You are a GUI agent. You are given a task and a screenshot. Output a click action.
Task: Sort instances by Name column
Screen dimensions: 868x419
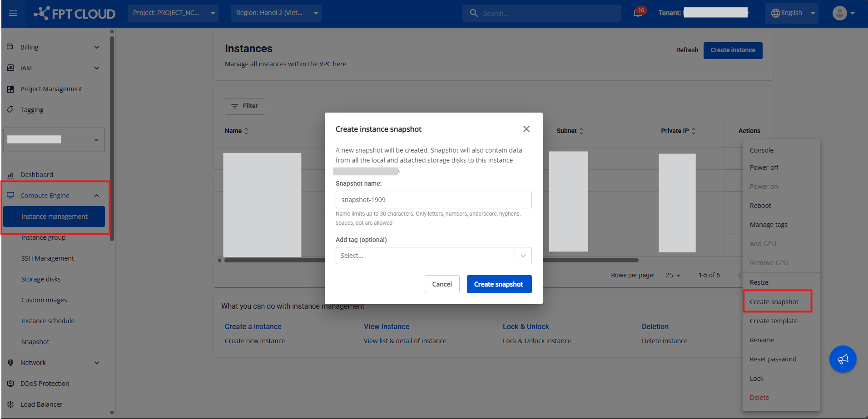point(237,131)
